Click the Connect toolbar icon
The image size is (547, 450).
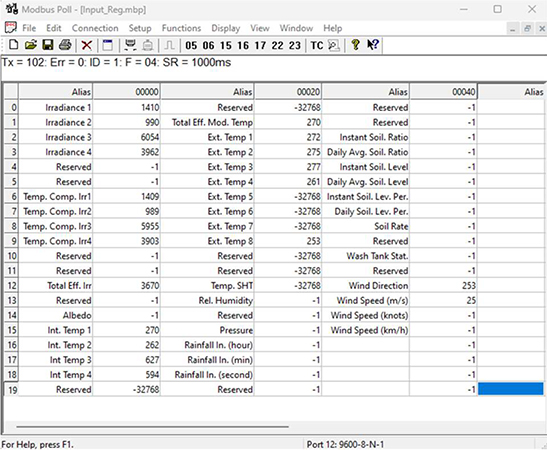click(x=130, y=45)
